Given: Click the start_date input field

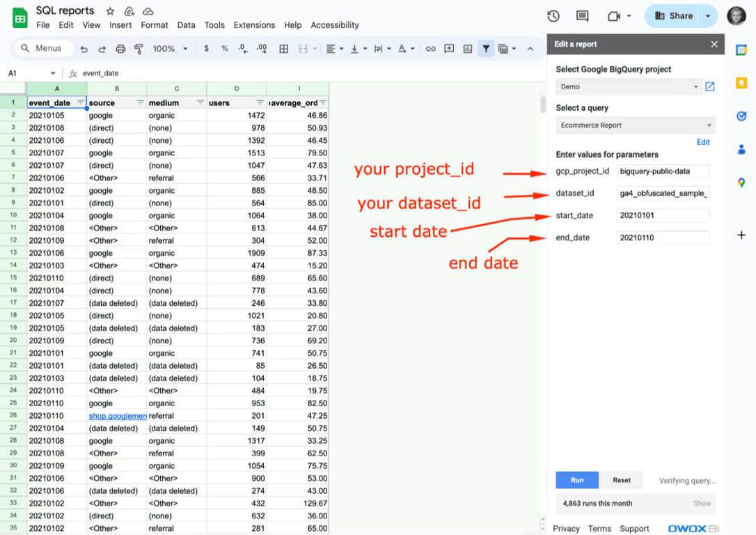Looking at the screenshot, I should click(x=663, y=216).
